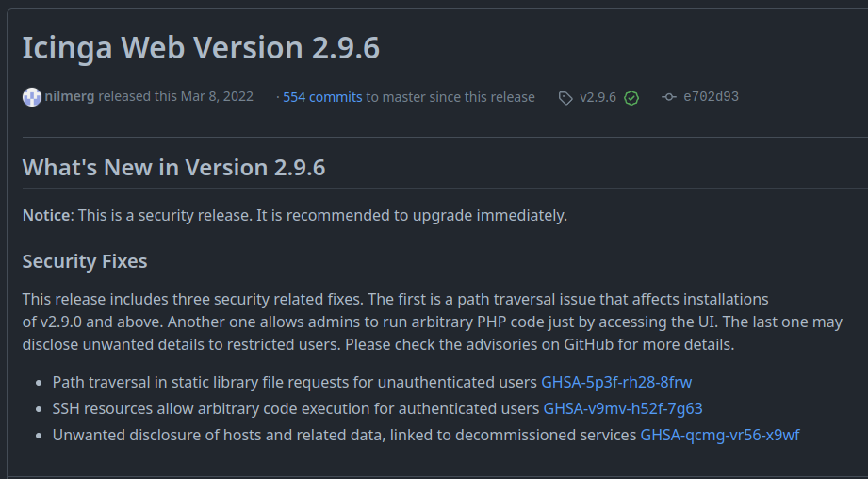Click the What's New in Version 2.9.6 heading
This screenshot has height=479, width=868.
(x=173, y=168)
